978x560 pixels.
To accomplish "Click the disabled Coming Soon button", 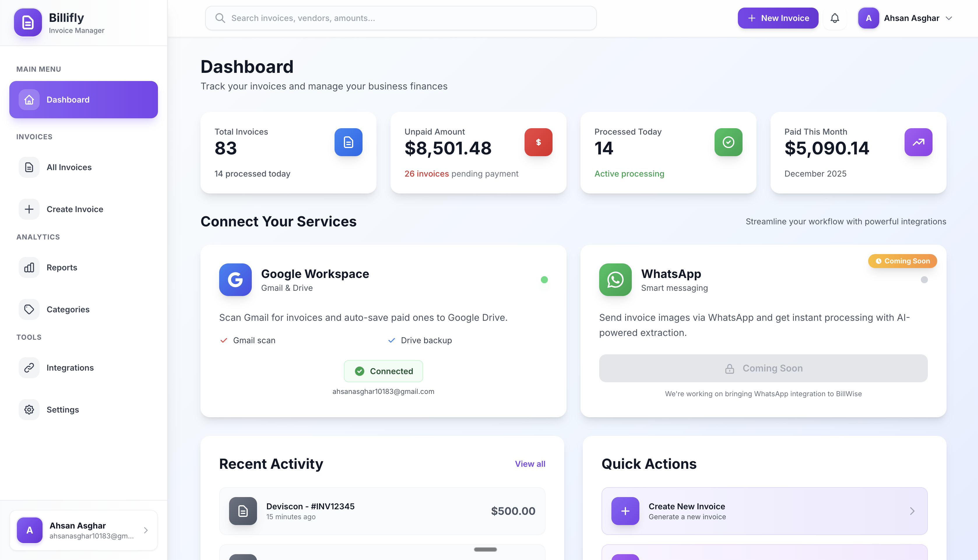I will coord(763,369).
